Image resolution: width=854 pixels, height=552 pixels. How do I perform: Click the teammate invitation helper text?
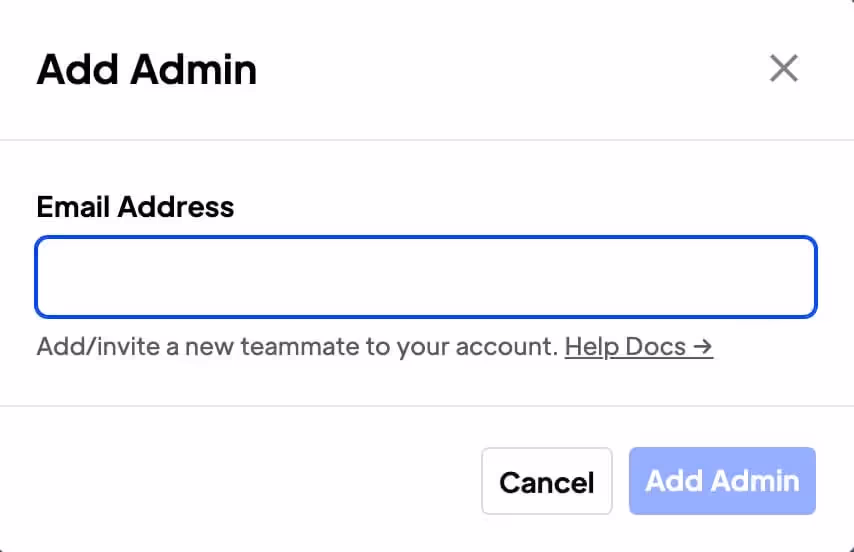tap(296, 347)
